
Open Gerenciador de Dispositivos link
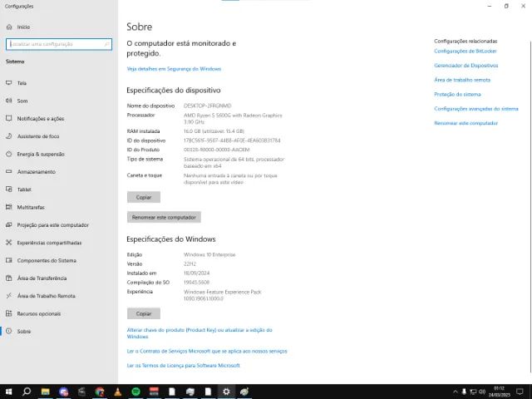466,66
